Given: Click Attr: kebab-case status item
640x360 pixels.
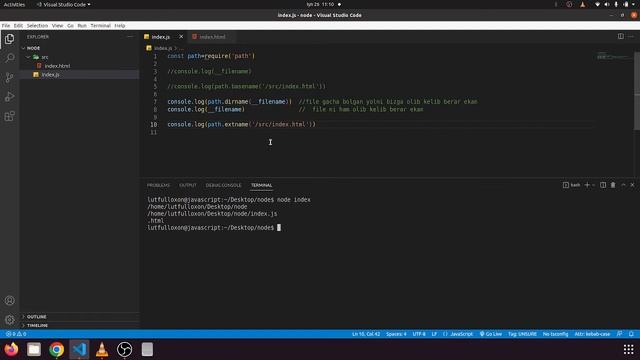Looking at the screenshot, I should point(592,334).
